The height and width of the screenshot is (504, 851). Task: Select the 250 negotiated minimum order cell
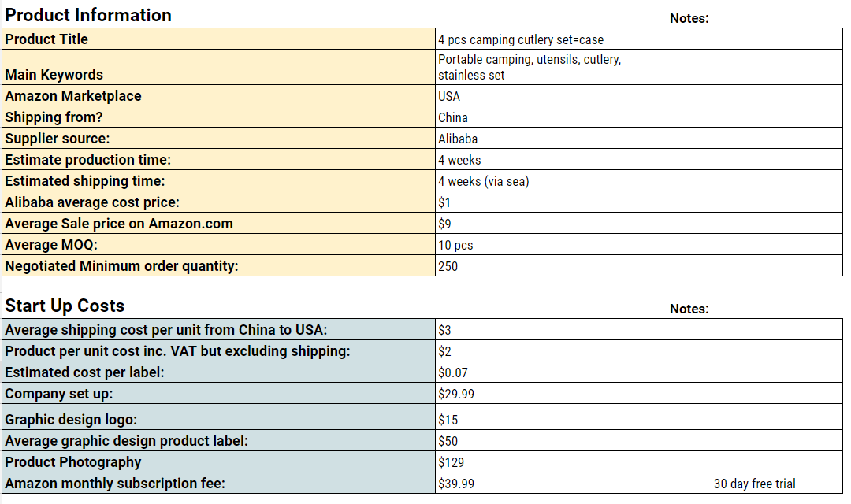[x=551, y=266]
